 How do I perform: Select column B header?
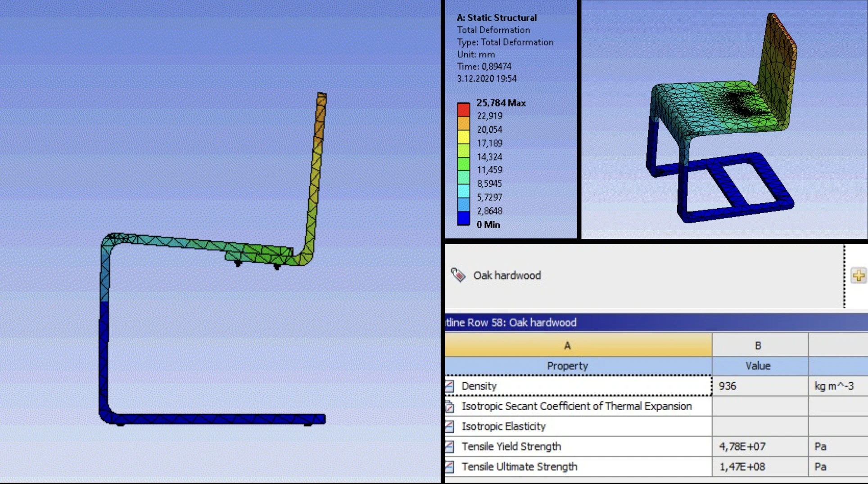(760, 345)
